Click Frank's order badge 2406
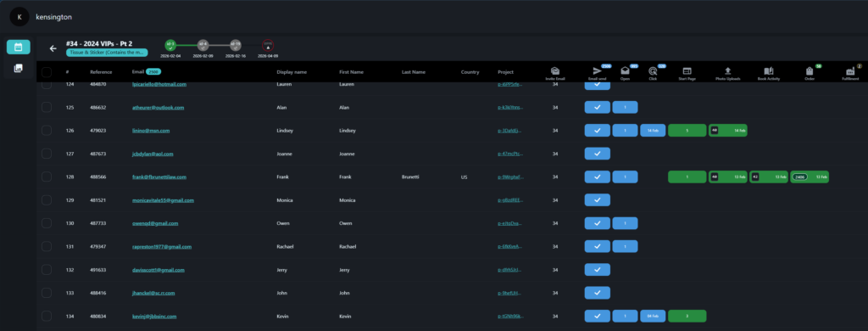 [x=810, y=177]
